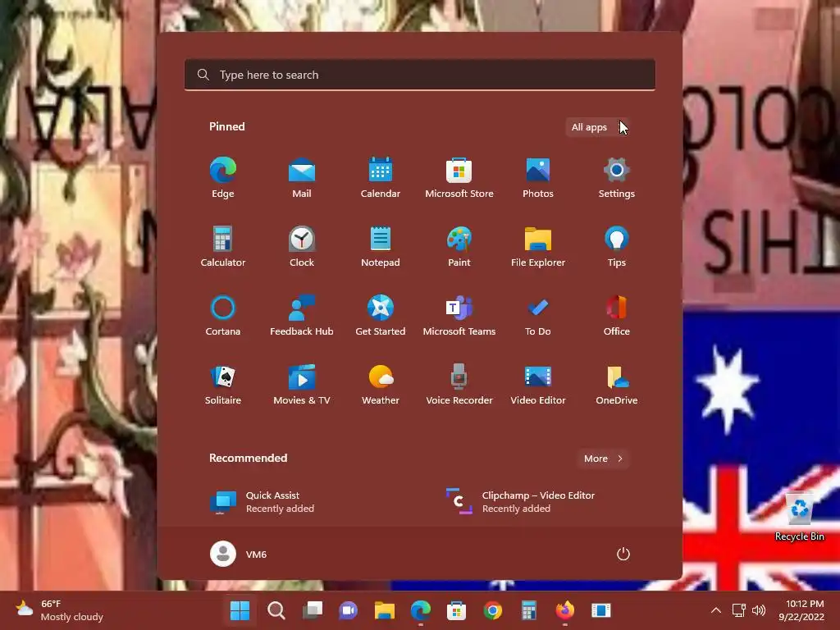Launch the Calendar app

pyautogui.click(x=381, y=178)
